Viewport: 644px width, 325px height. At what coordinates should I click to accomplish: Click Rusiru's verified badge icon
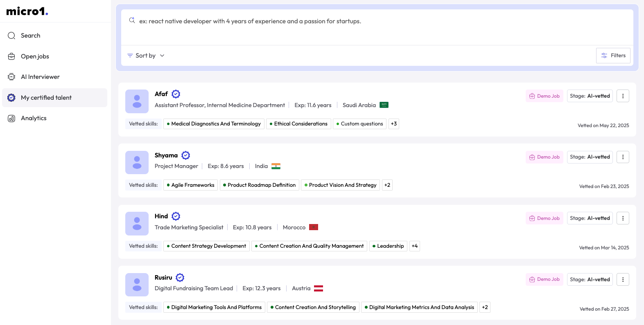180,278
